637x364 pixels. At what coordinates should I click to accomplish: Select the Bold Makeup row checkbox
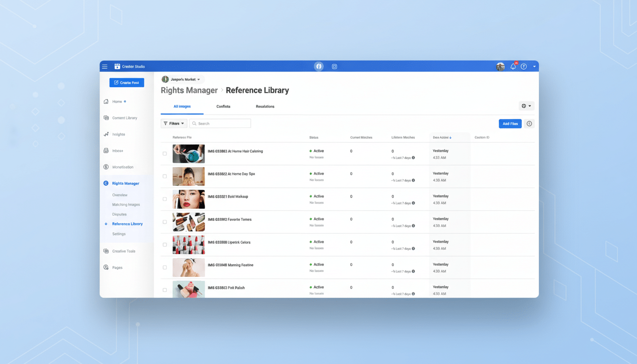[164, 199]
